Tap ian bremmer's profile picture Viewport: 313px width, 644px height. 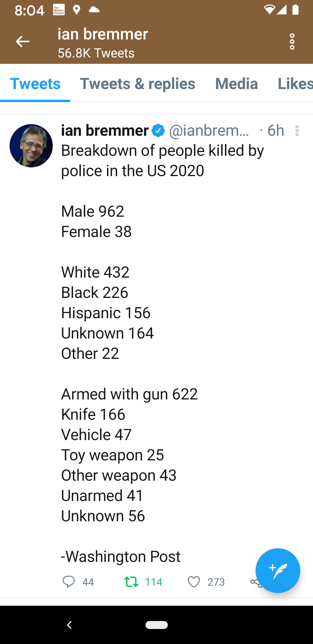click(x=31, y=146)
